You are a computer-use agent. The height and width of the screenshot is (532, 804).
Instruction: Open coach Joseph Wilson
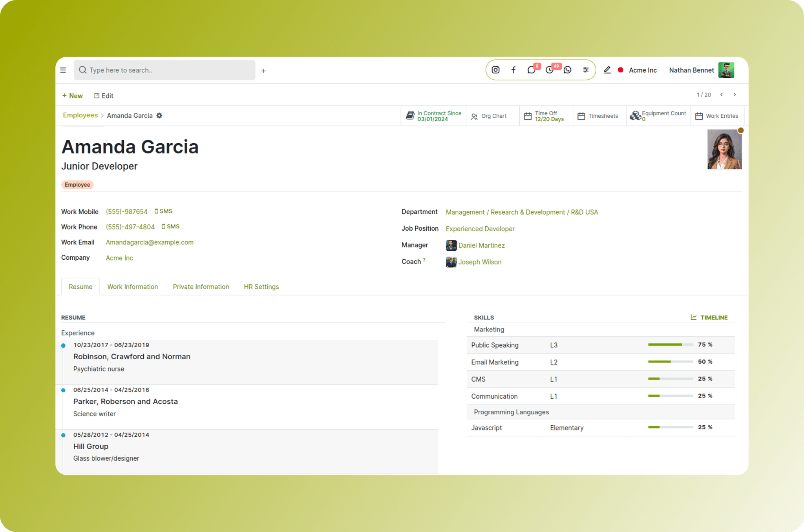480,262
